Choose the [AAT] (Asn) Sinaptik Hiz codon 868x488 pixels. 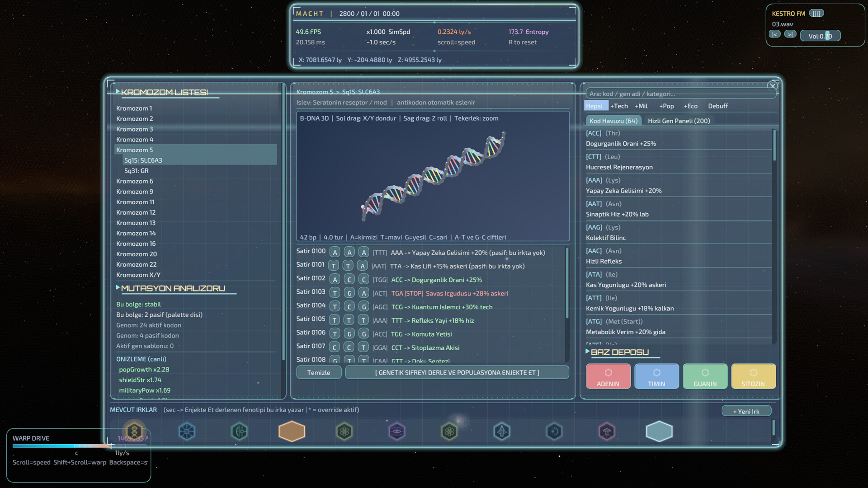679,209
